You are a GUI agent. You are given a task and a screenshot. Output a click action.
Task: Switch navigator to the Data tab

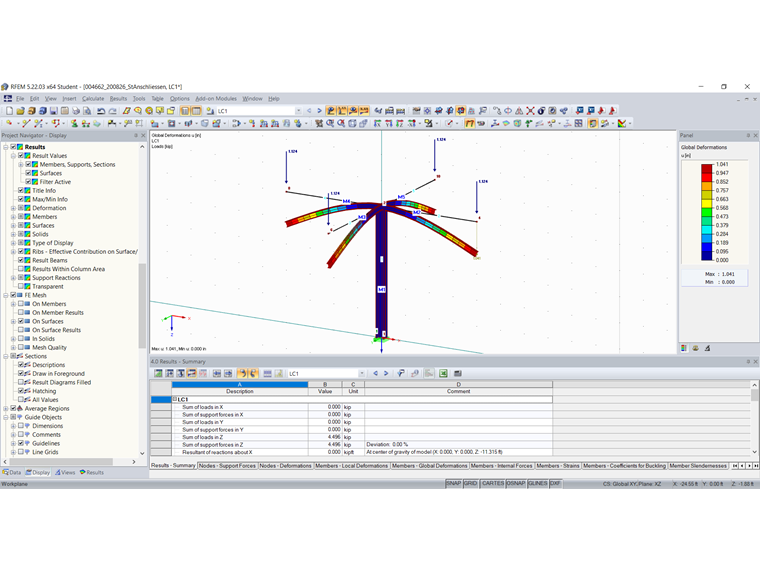12,473
